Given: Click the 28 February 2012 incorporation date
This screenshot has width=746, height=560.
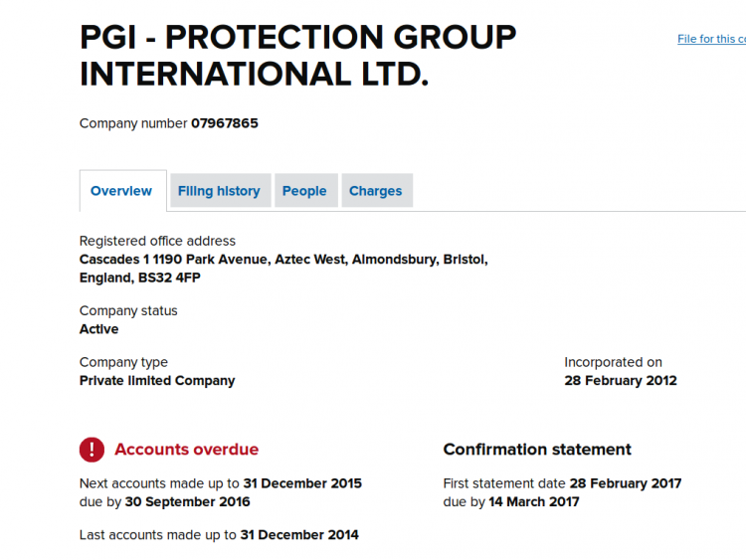Looking at the screenshot, I should [x=621, y=381].
